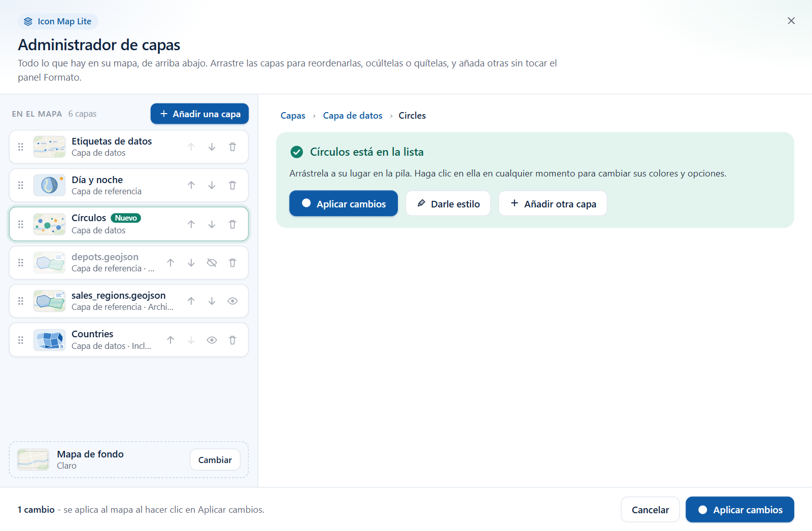This screenshot has width=812, height=531.
Task: Move Etiquetas de datos layer down
Action: (212, 147)
